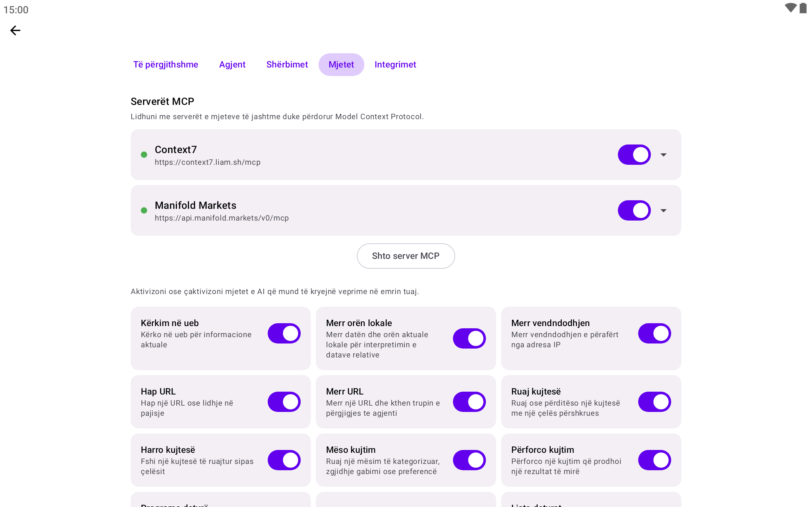Click the Manifold Markets green status dot
This screenshot has height=507, width=812.
144,210
